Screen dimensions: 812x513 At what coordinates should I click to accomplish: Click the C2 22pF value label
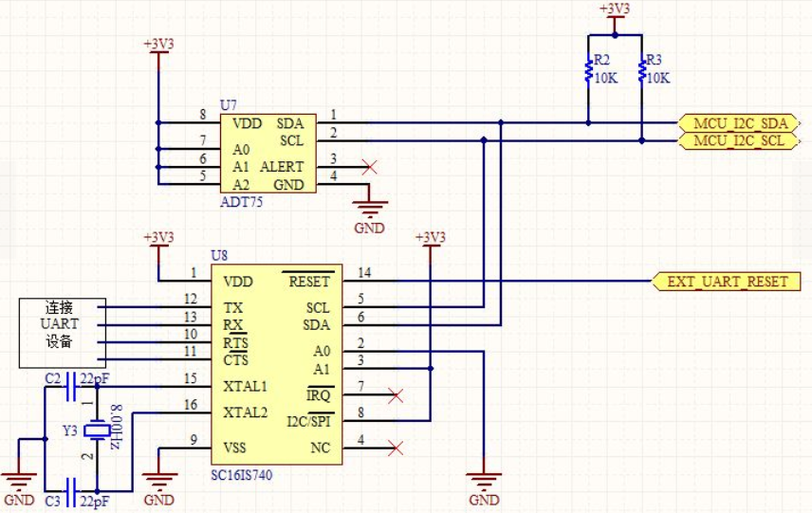click(95, 379)
